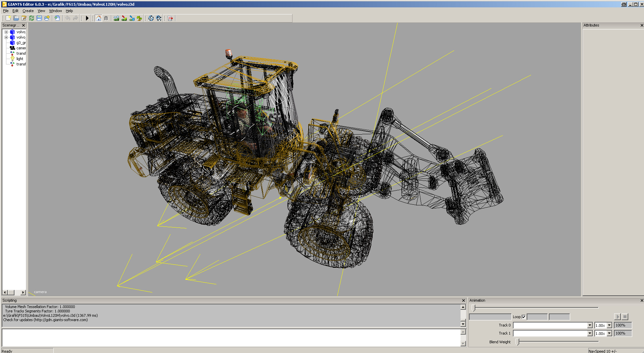644x353 pixels.
Task: Click the New Scene toolbar icon
Action: 8,18
